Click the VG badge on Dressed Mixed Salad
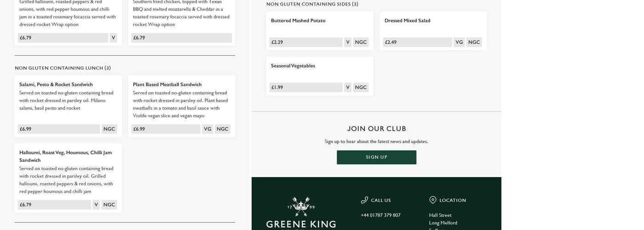The width and height of the screenshot is (644, 230). click(459, 42)
